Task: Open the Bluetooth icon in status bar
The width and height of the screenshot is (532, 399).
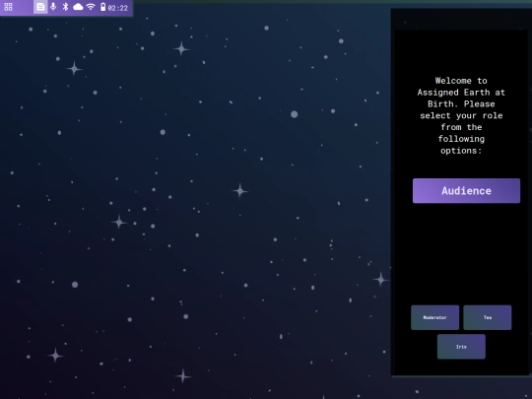Action: point(65,7)
